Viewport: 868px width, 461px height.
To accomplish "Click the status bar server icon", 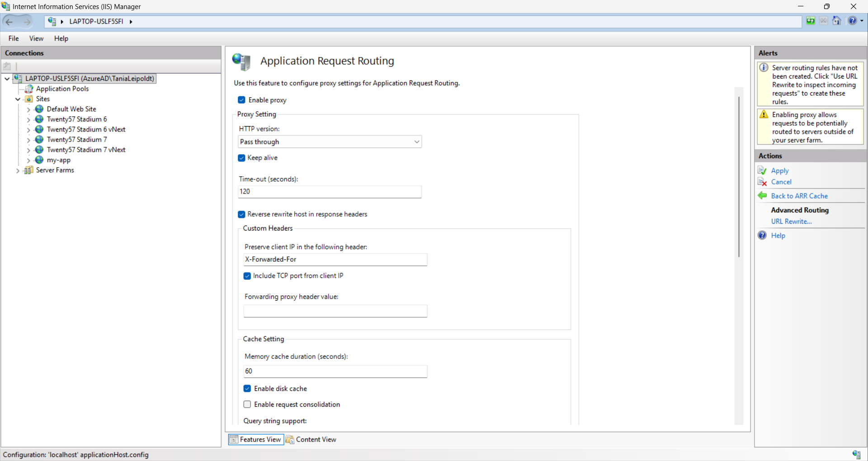I will 857,454.
